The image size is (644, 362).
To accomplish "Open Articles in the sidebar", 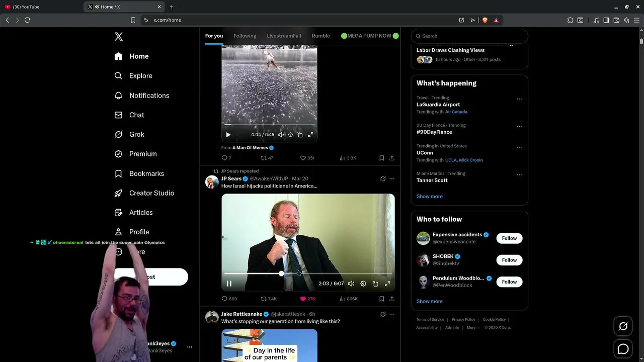I will tap(133, 213).
